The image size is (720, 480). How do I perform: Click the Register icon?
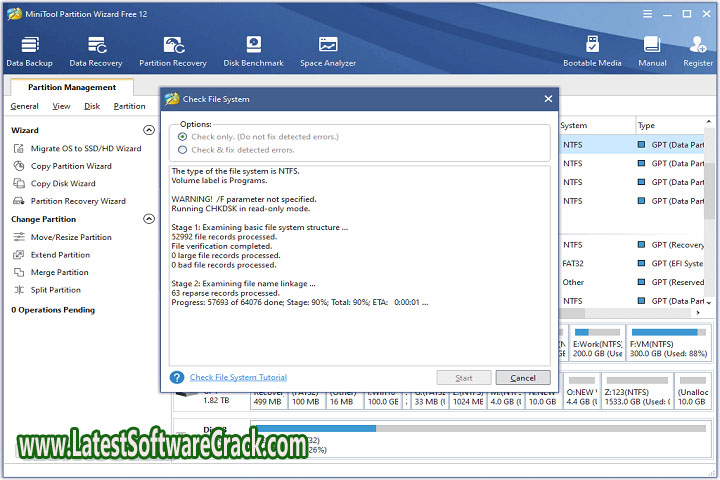698,50
